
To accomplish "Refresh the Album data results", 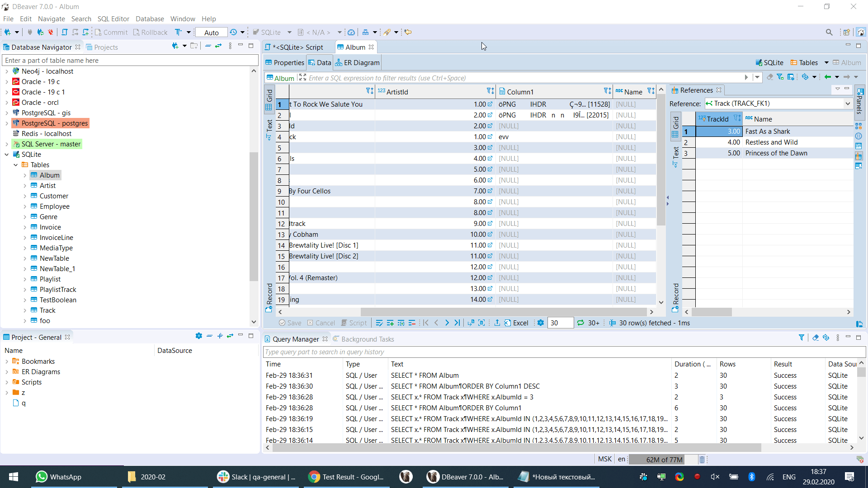I will click(x=580, y=323).
